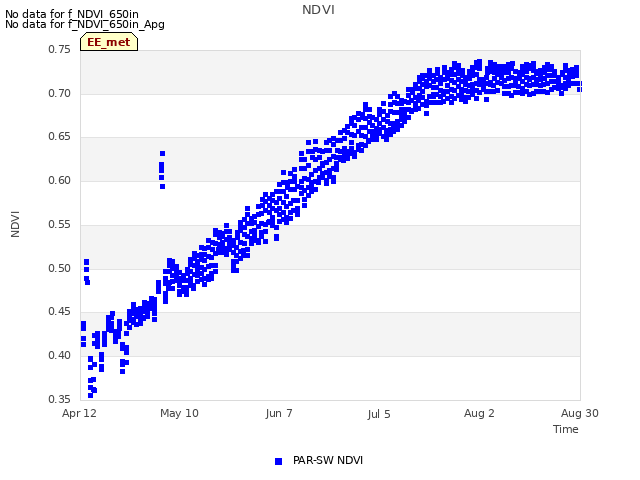640x480 pixels.
Task: Click the Aug 30 x-axis tick label
Action: pos(580,413)
